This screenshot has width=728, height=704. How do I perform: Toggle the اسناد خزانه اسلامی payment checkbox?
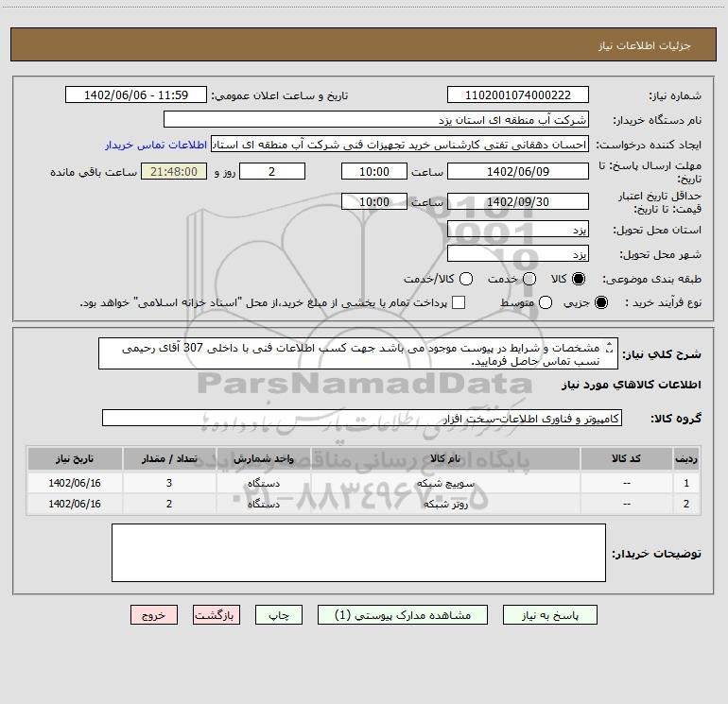click(x=459, y=302)
